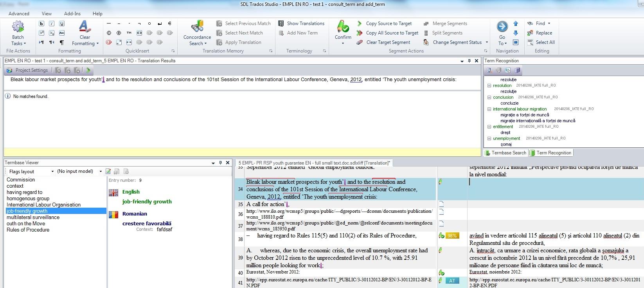Pin the Termbase Viewer panel
644x288 pixels.
pyautogui.click(x=220, y=163)
